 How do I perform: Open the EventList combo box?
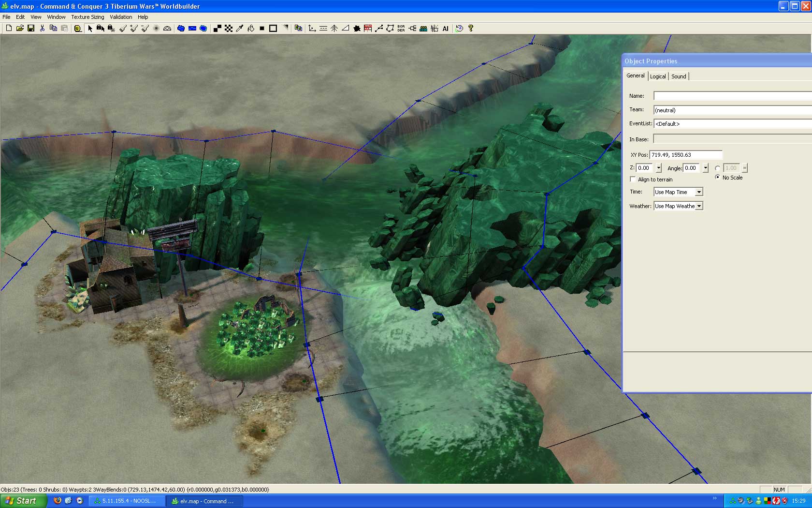732,124
